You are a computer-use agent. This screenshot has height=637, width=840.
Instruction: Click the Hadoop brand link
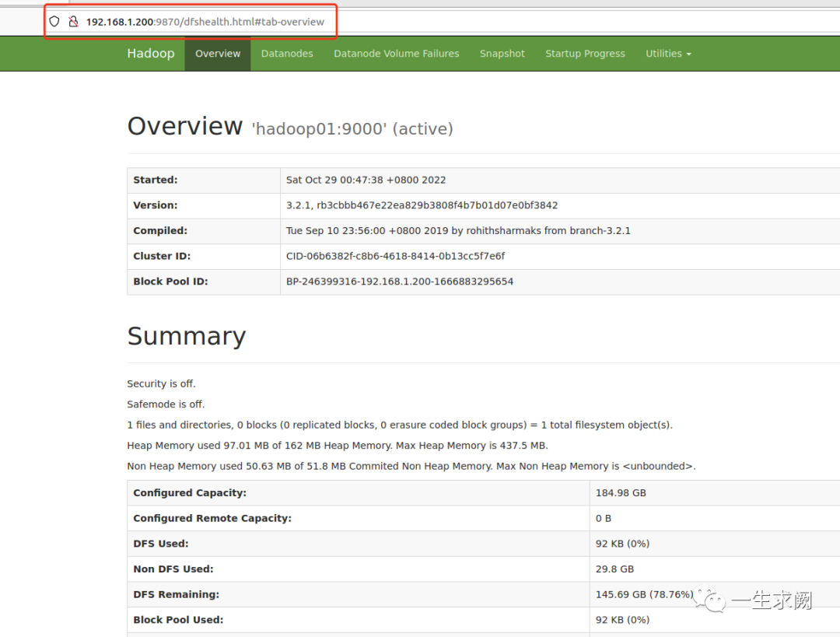pyautogui.click(x=151, y=54)
